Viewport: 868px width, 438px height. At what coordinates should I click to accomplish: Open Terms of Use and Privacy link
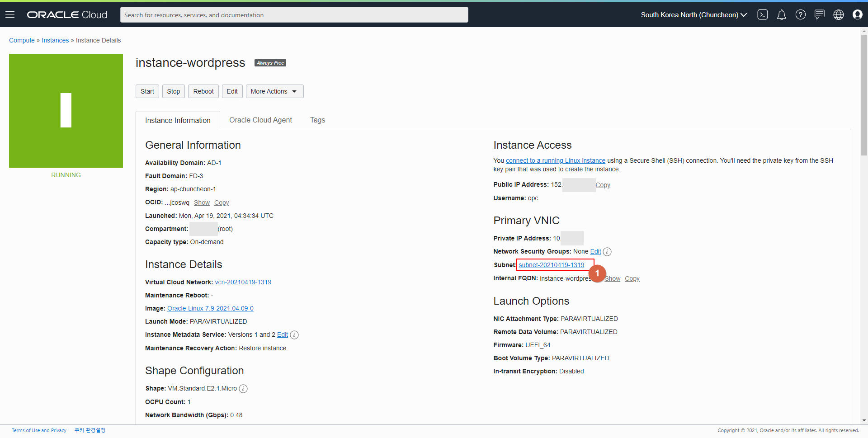point(39,430)
